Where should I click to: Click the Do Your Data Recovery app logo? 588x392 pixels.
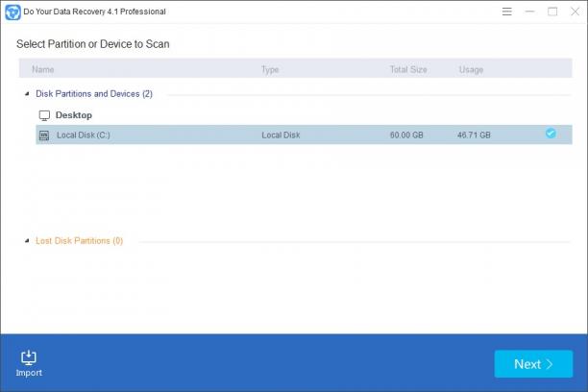pos(12,12)
